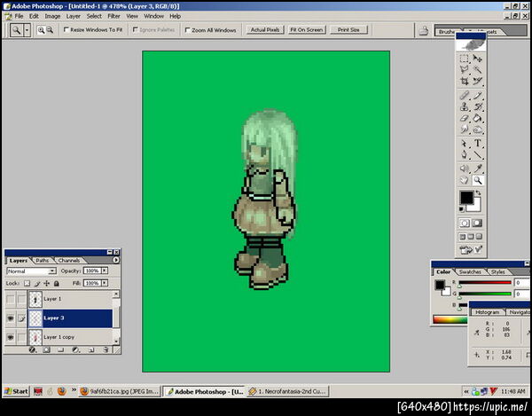Select the Crop tool
532x416 pixels.
(x=464, y=81)
